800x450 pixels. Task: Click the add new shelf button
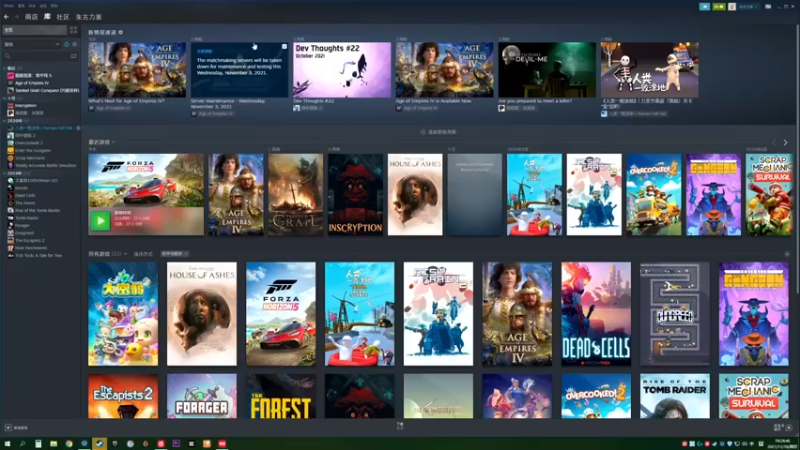point(438,132)
